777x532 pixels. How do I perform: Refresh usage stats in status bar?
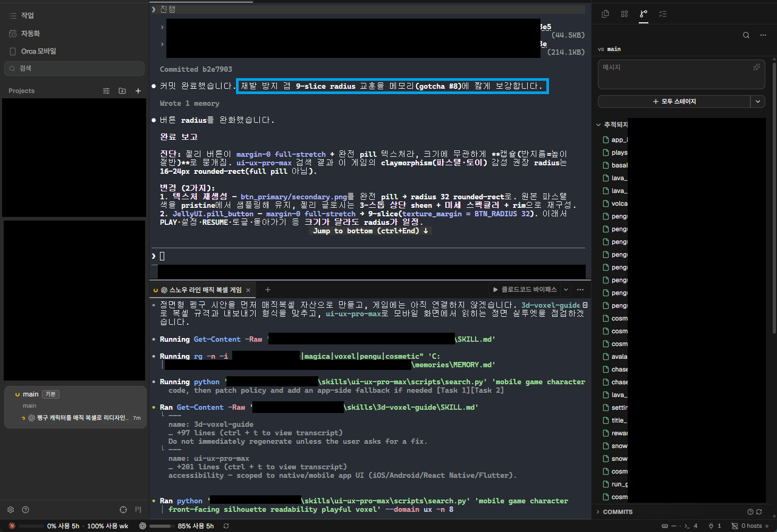[x=226, y=526]
